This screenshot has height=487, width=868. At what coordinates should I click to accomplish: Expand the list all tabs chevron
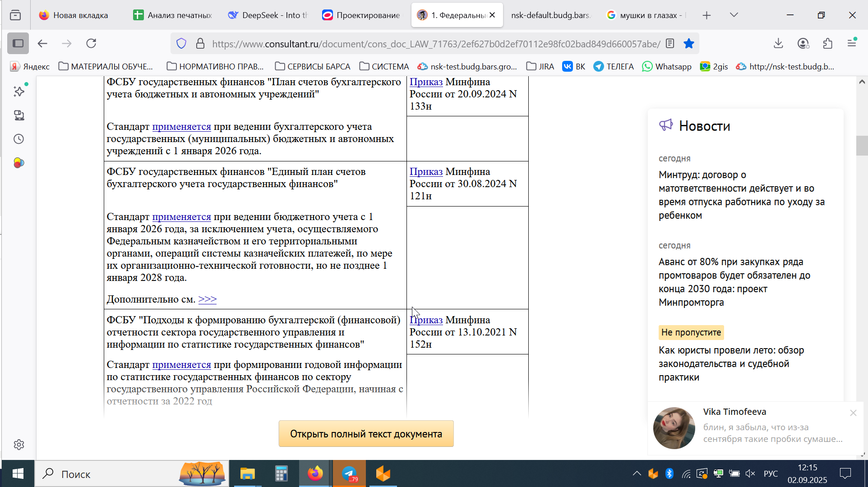734,15
